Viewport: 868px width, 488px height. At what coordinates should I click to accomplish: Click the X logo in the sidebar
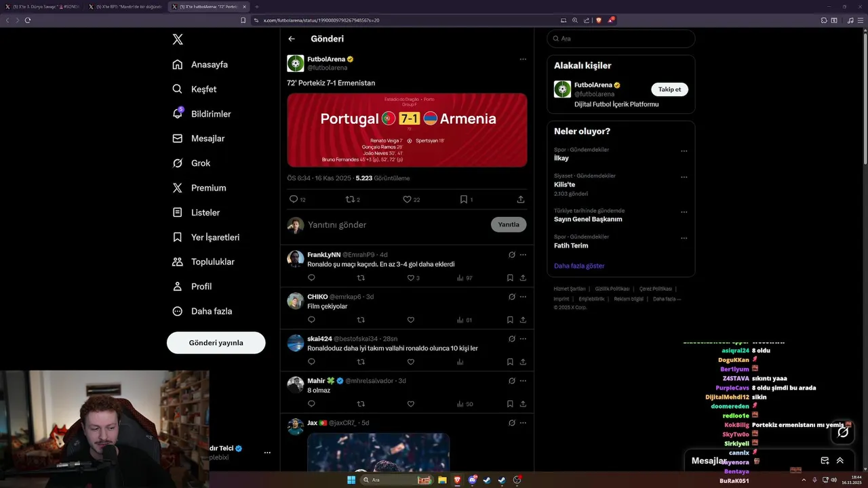(x=178, y=39)
